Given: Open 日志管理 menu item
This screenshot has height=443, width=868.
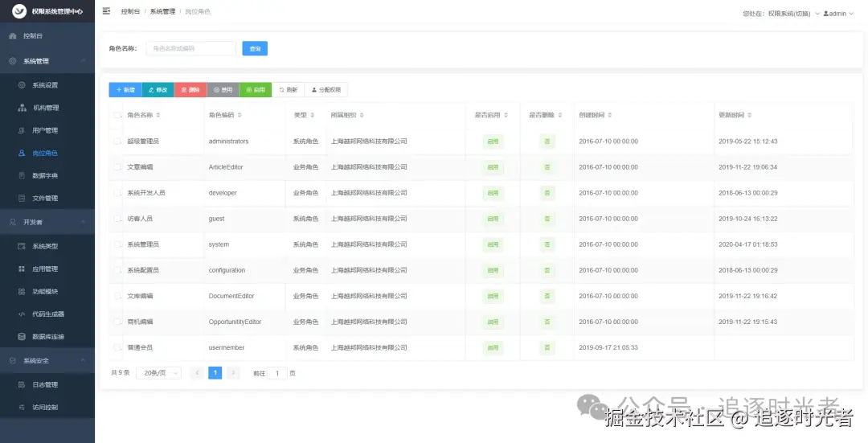Looking at the screenshot, I should click(47, 385).
